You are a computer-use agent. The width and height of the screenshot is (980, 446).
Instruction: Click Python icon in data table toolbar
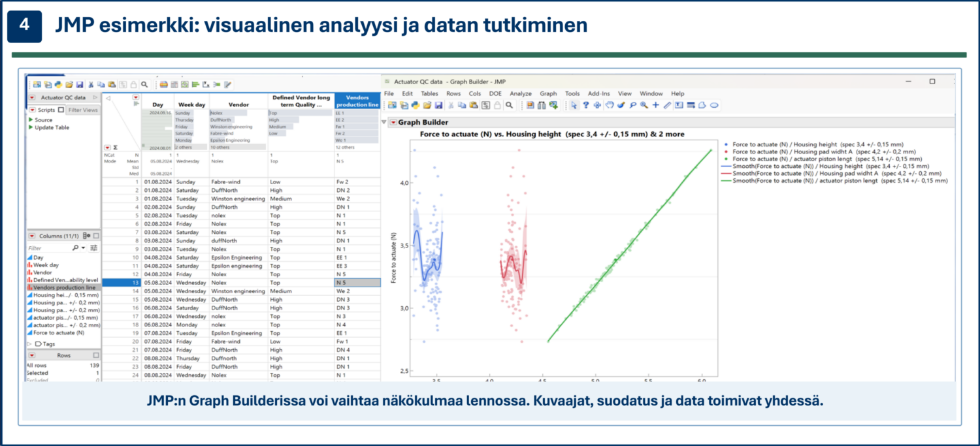[x=59, y=84]
